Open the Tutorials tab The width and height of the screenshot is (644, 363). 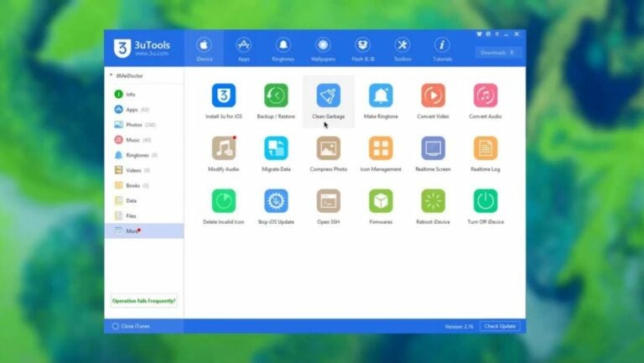pos(443,49)
